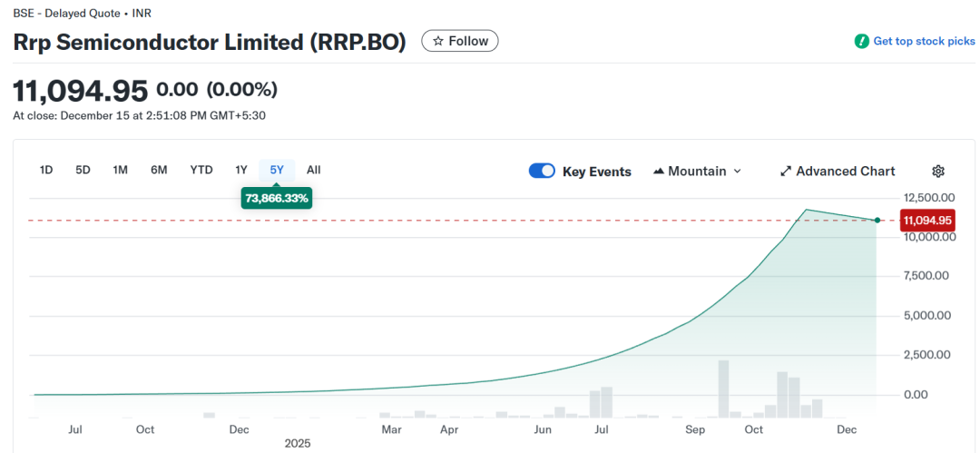Open the Advanced Chart view
The height and width of the screenshot is (453, 980).
pyautogui.click(x=845, y=172)
